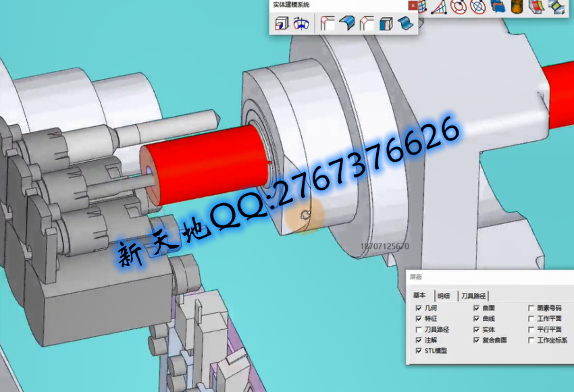Screen dimensions: 574x392
Task: Select the orange cylinder icon
Action: pyautogui.click(x=517, y=6)
